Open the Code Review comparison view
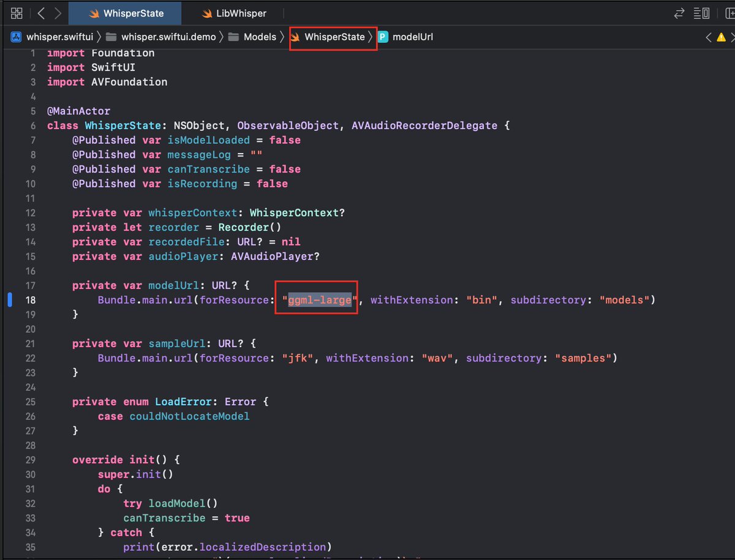 click(x=680, y=12)
